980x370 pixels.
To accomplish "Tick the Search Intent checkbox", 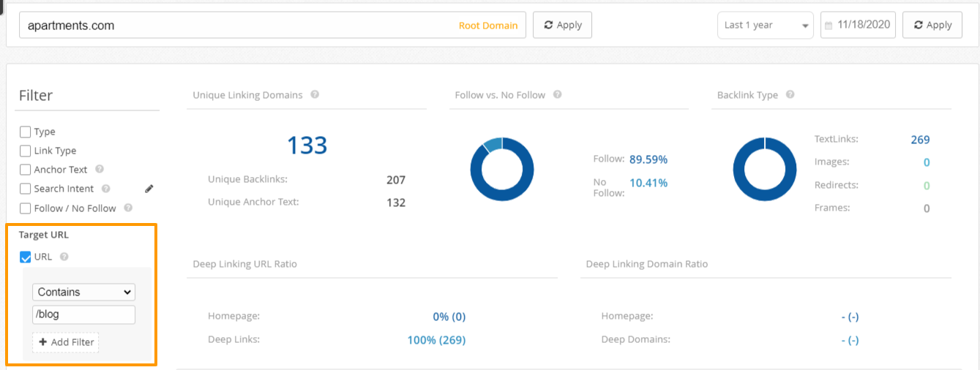I will point(25,189).
